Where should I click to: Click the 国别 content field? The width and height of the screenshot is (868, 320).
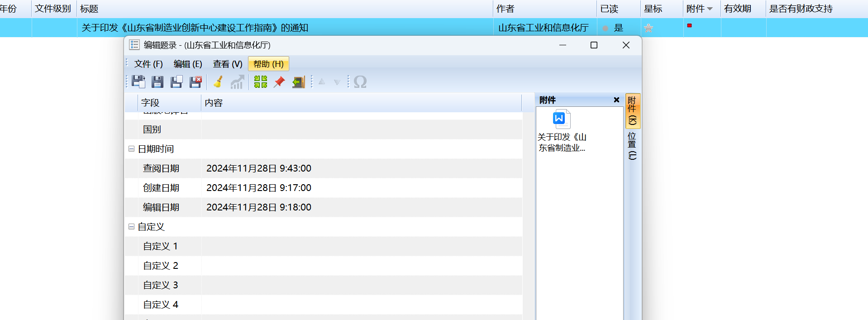click(362, 129)
